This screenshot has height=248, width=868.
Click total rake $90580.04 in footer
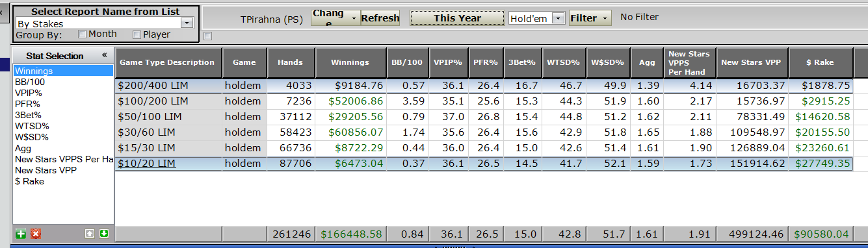coord(821,233)
